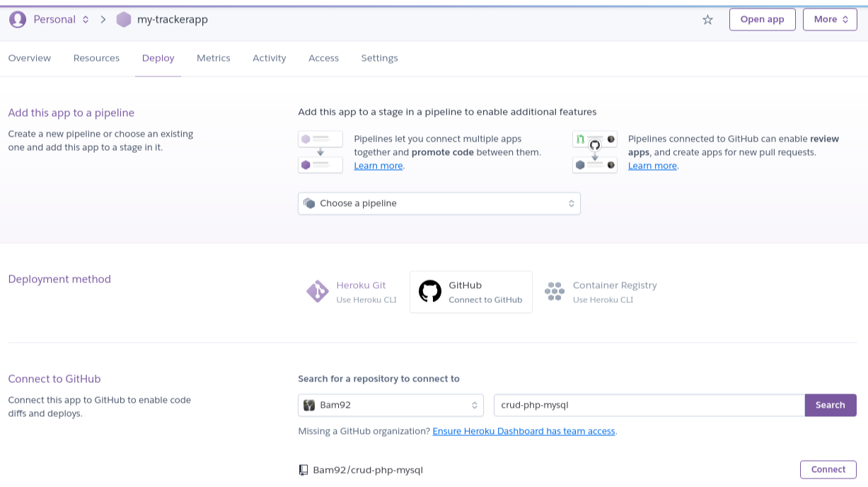Click the repository book icon beside Bam92/crud-php-mysql
This screenshot has width=868, height=487.
pyautogui.click(x=303, y=470)
